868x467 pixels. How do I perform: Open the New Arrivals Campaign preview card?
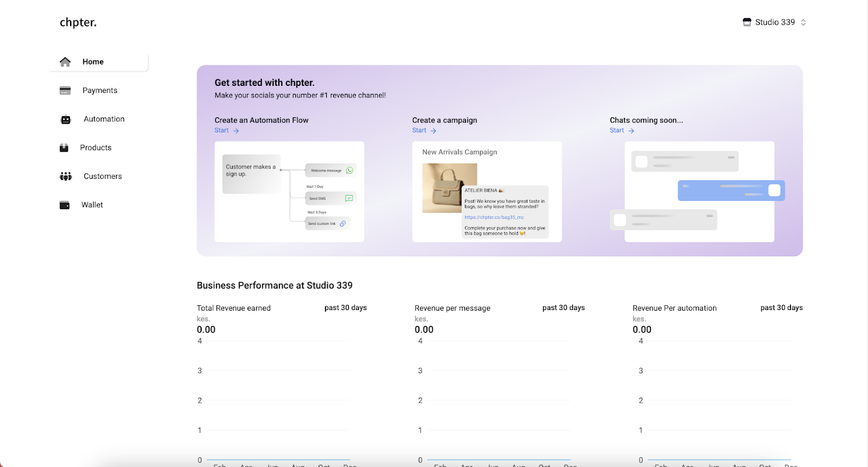tap(487, 191)
